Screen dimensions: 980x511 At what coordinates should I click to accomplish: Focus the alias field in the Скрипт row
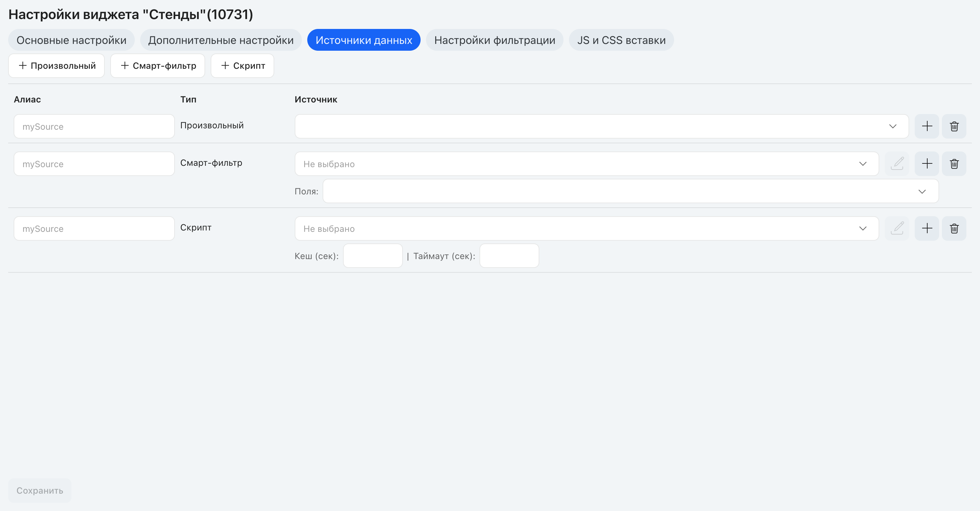pos(94,229)
